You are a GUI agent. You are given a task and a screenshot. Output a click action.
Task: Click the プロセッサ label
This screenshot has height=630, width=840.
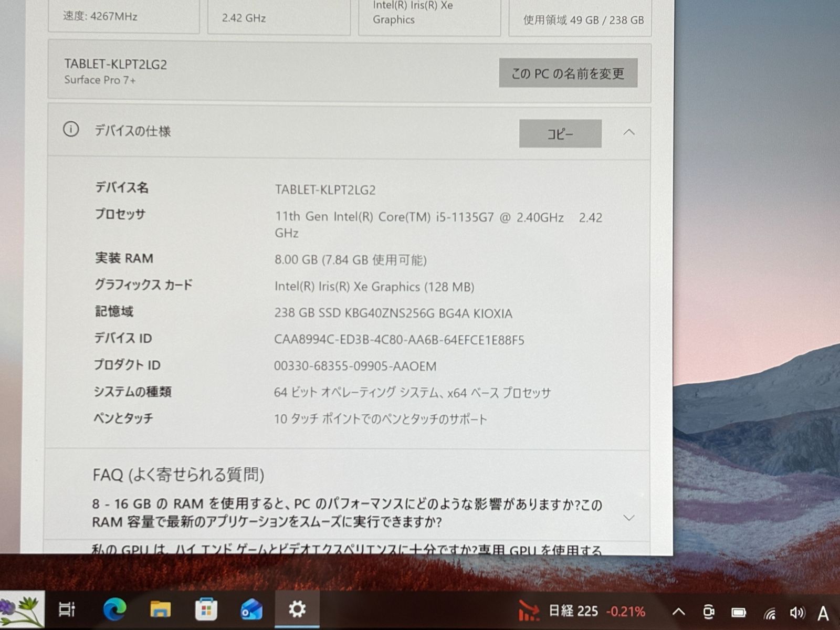click(x=120, y=214)
